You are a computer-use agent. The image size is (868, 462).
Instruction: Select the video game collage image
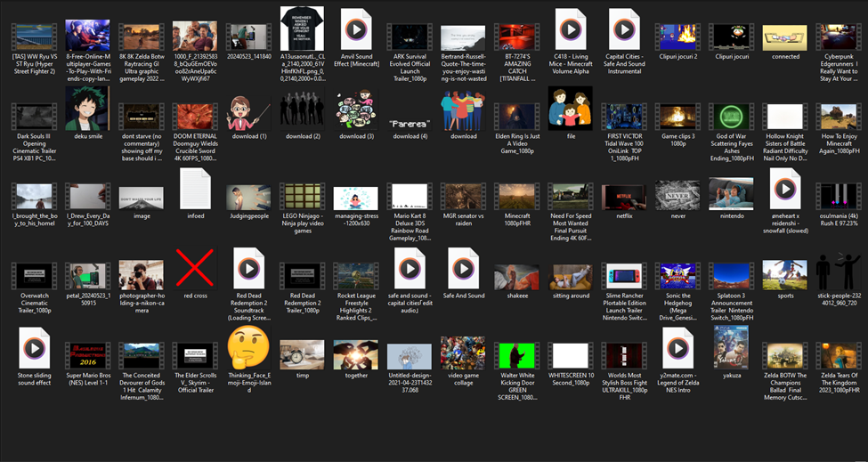point(463,353)
